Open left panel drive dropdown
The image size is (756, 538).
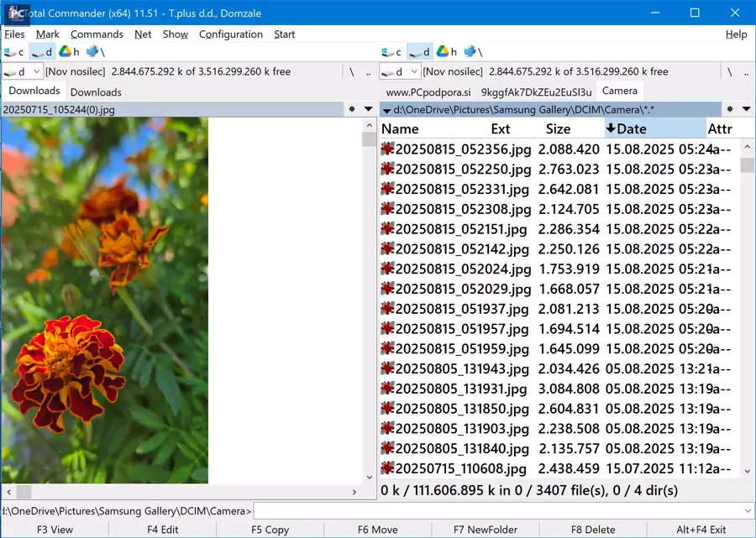[23, 72]
